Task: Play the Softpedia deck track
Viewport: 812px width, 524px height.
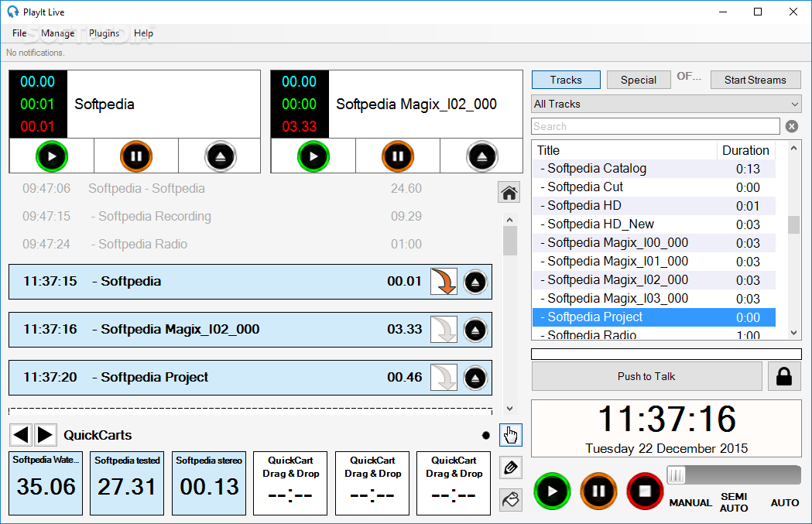Action: (x=52, y=156)
